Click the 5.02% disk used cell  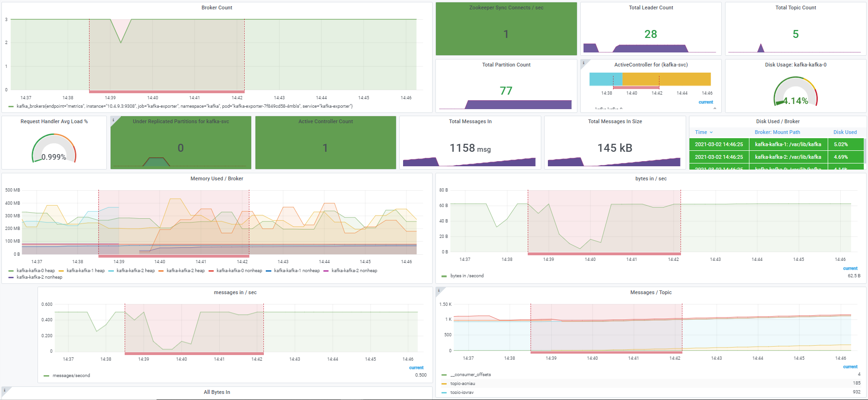tap(846, 145)
